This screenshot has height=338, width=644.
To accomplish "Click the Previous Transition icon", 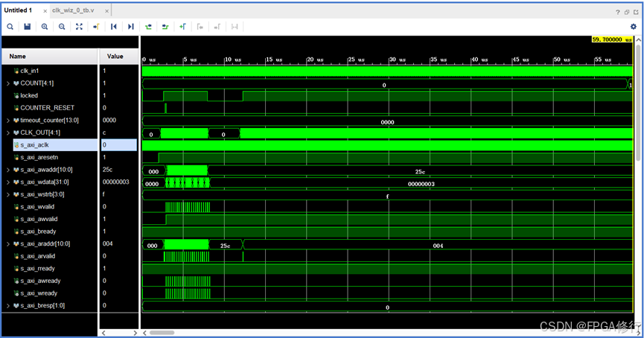I will point(148,27).
